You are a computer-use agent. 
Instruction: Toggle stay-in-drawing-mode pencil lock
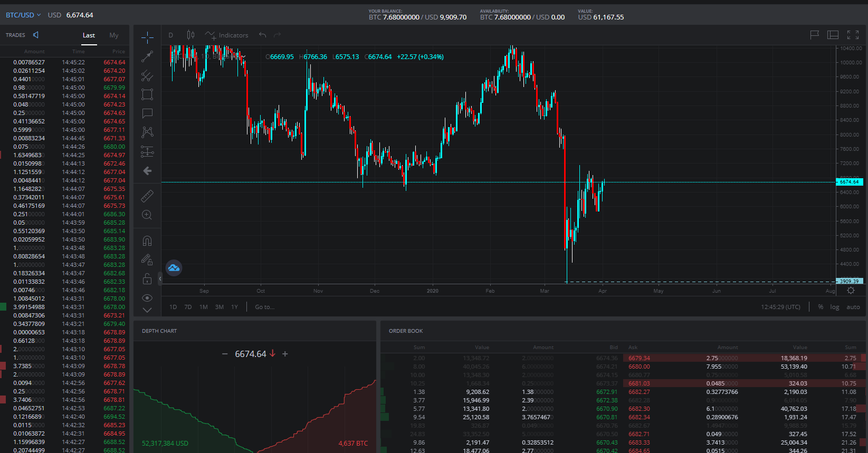[147, 259]
